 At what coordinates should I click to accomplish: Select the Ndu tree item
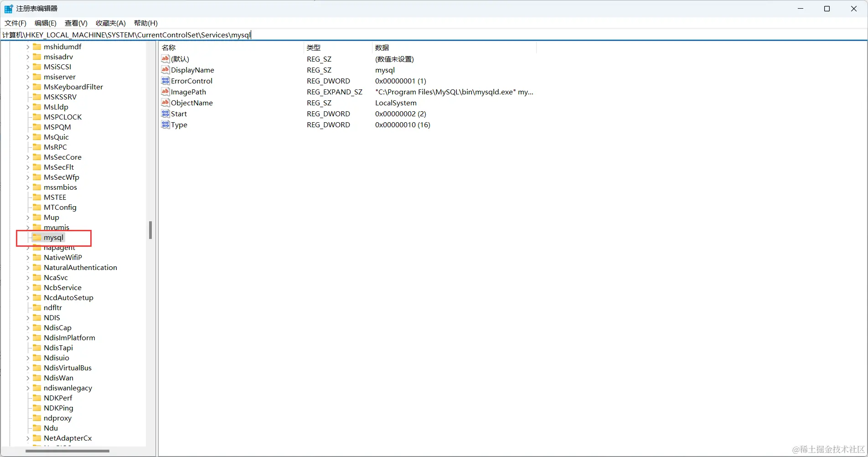51,428
